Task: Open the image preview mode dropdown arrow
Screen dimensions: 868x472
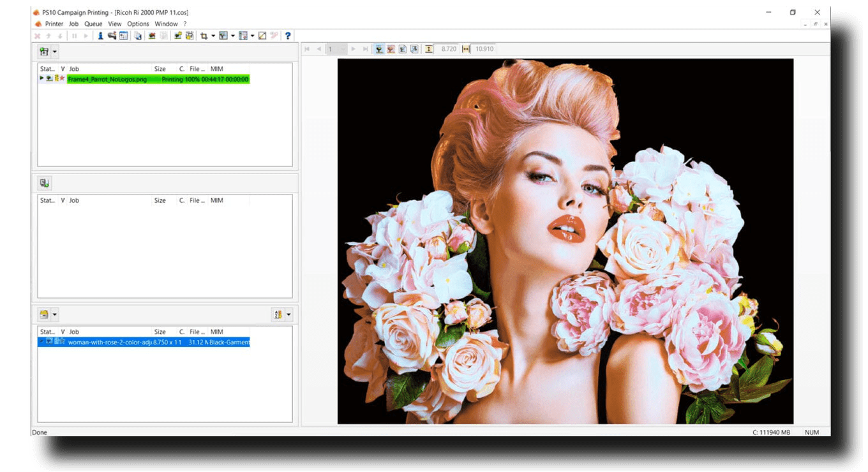Action: tap(233, 36)
